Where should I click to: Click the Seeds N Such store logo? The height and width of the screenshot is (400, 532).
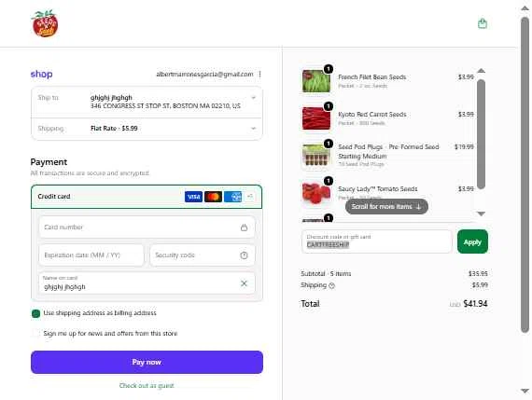pos(45,23)
